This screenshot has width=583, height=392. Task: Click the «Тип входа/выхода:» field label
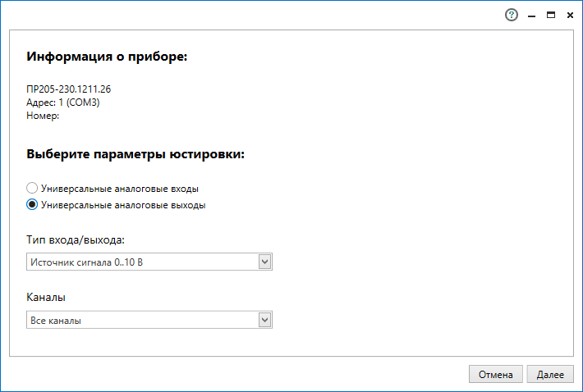[x=76, y=239]
